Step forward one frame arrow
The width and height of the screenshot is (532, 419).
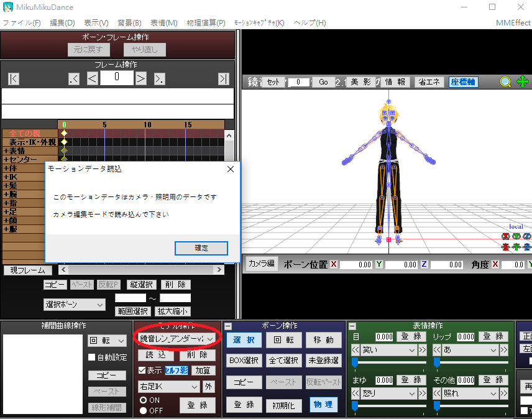click(140, 79)
